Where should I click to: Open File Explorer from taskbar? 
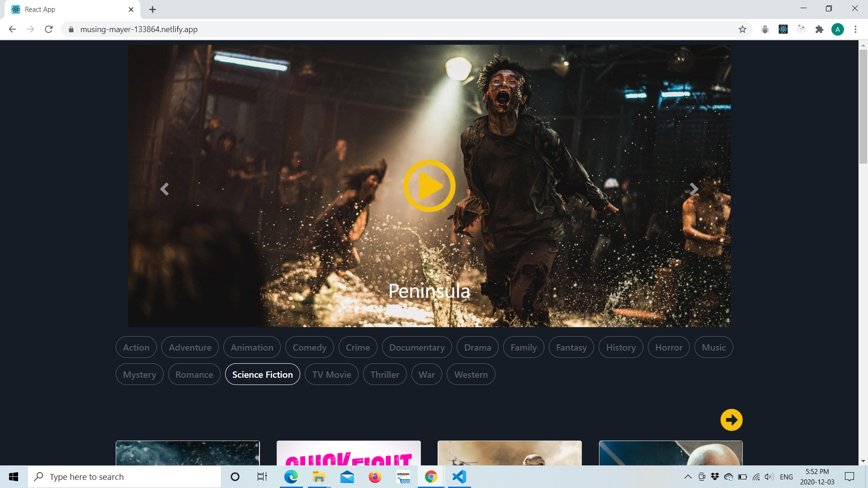tap(319, 477)
